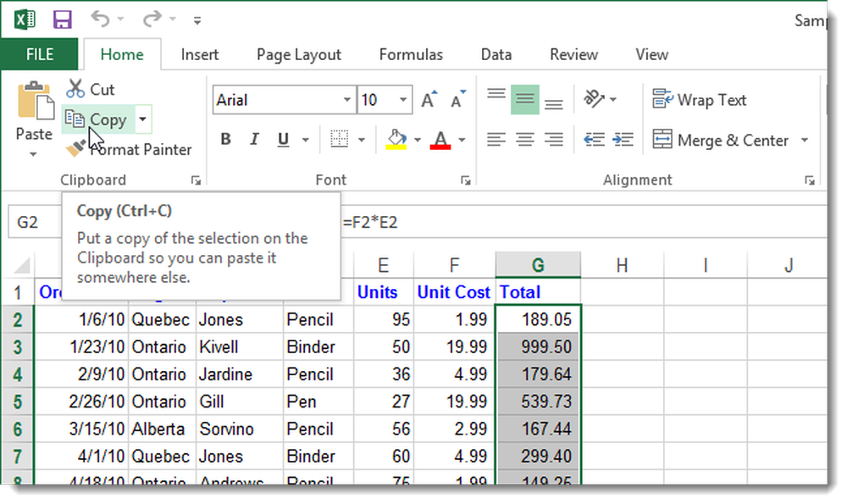Viewport: 847px width, 504px height.
Task: Open Clipboard group dialog launcher
Action: (196, 180)
